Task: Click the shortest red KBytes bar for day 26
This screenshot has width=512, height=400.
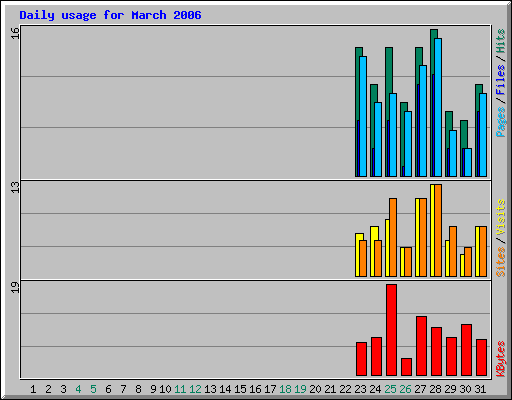Action: (406, 367)
